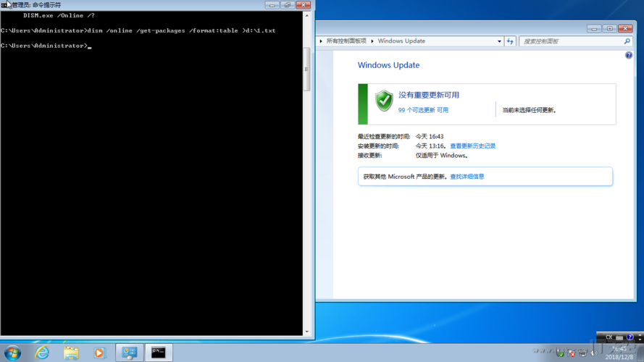This screenshot has height=362, width=644.
Task: Close the Windows Update window
Action: point(625,28)
